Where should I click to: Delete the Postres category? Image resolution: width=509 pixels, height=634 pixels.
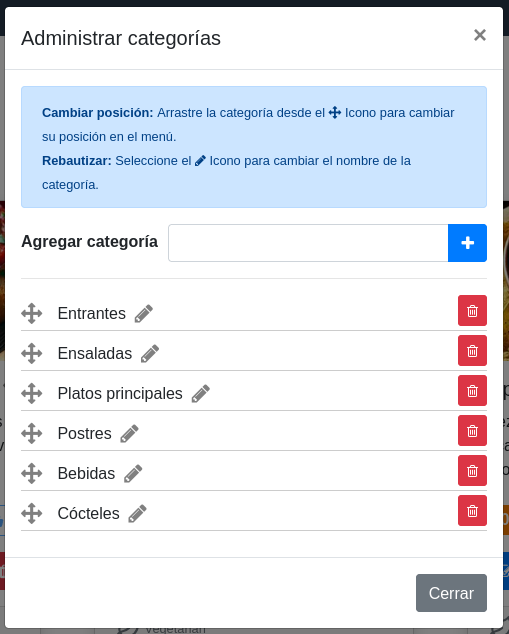pos(472,431)
